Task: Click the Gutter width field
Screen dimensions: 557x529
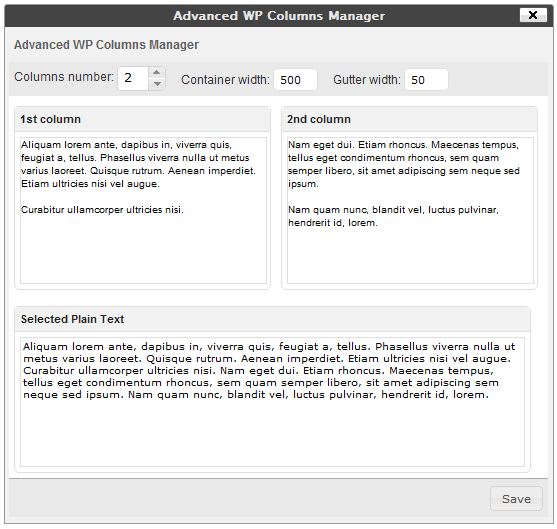Action: click(x=426, y=80)
